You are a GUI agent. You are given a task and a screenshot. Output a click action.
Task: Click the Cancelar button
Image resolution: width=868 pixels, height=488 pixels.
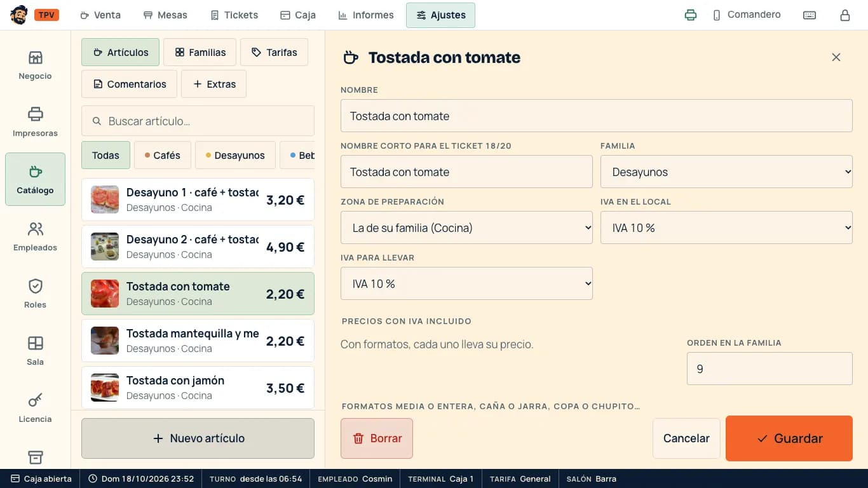click(686, 438)
